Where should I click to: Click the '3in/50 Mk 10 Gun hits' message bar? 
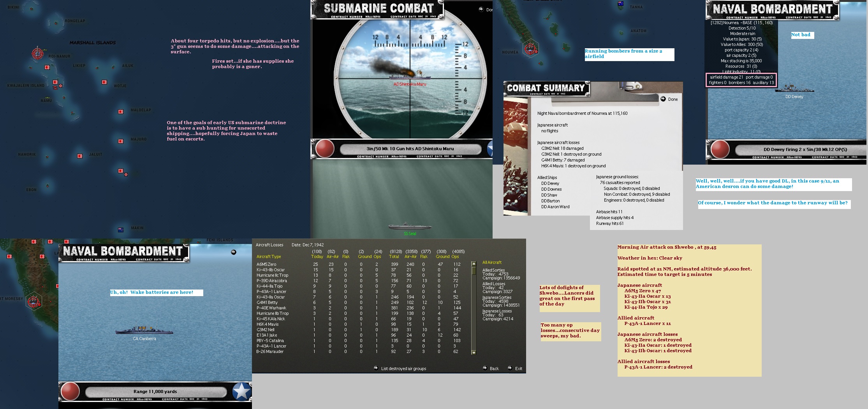pos(410,149)
